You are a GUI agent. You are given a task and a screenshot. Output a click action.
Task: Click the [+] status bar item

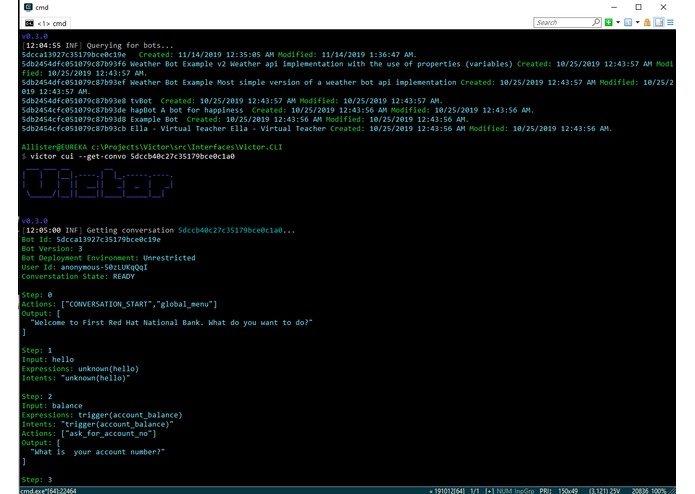[x=489, y=491]
